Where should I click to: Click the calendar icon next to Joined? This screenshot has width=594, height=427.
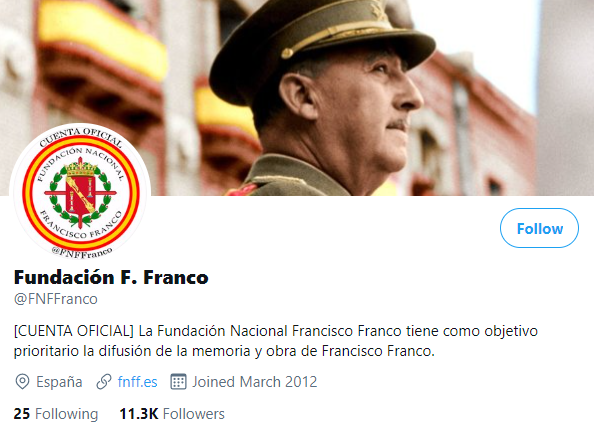[x=178, y=382]
